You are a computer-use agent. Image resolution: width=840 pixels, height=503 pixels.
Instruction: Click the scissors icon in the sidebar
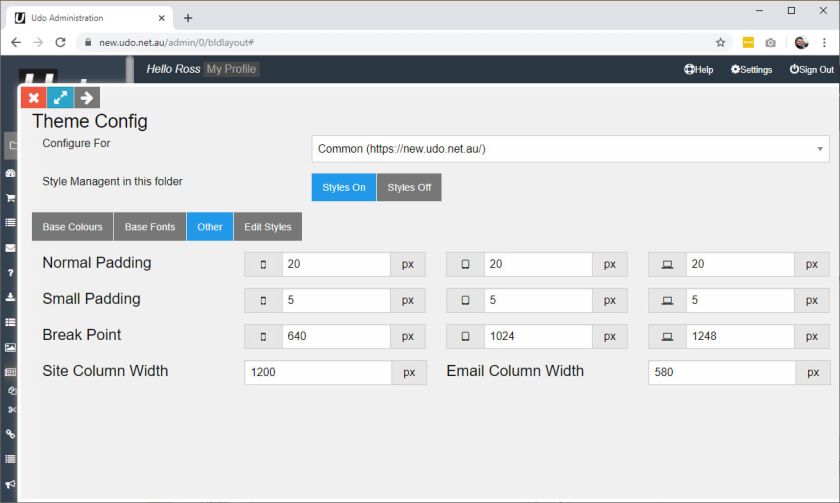[x=11, y=410]
